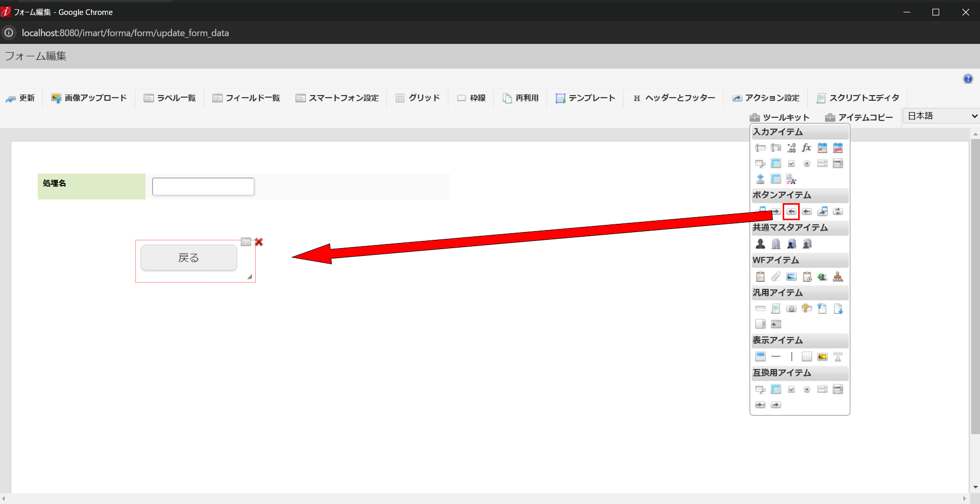
Task: Toggle the ツールキット panel
Action: (780, 117)
